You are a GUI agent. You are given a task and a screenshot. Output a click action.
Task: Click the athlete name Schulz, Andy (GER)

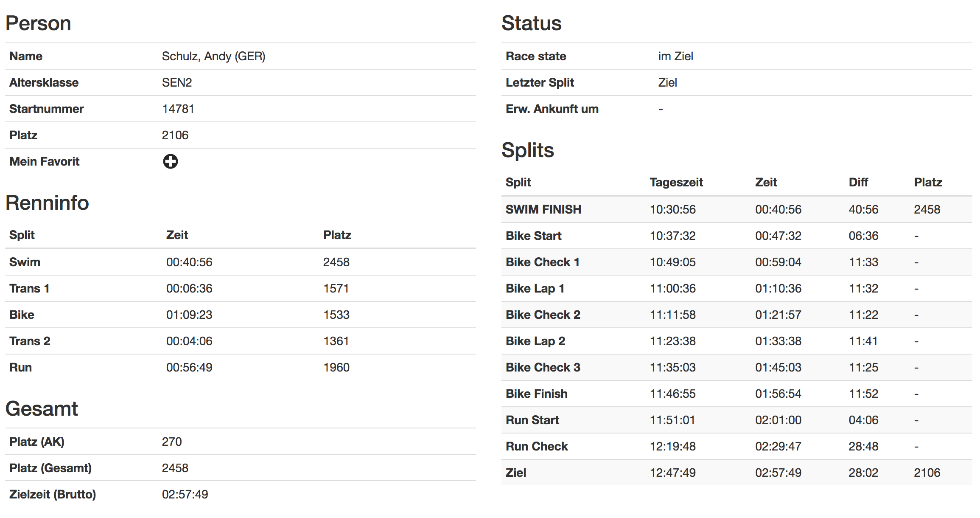pyautogui.click(x=213, y=56)
